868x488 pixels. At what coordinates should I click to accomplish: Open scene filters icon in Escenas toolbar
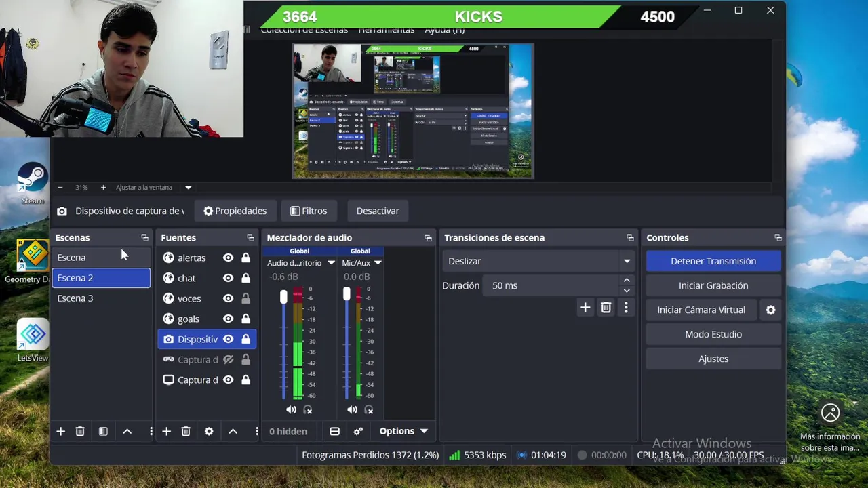tap(103, 431)
